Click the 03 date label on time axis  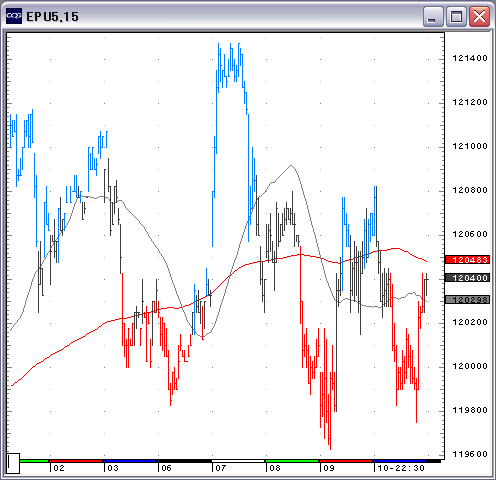click(x=113, y=468)
